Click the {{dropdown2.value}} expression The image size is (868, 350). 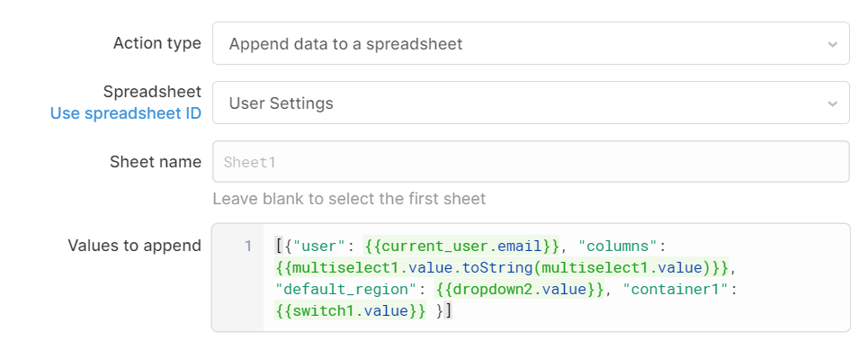point(519,289)
